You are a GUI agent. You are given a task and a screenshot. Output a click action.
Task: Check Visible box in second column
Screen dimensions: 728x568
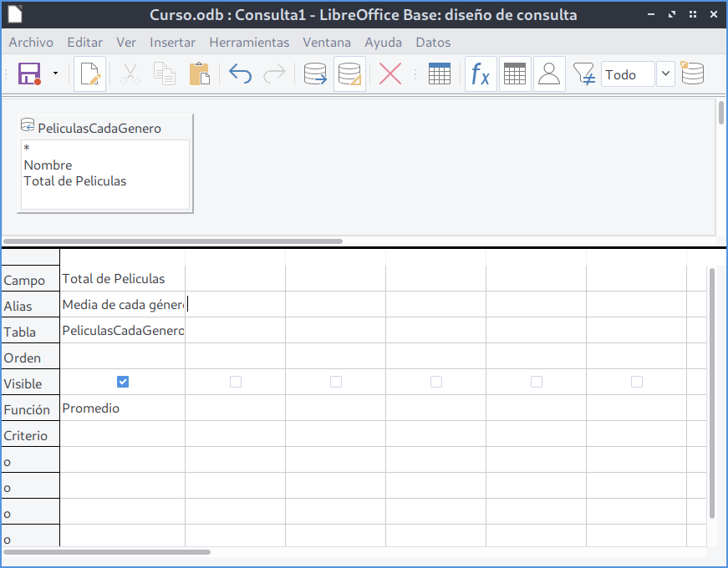point(236,382)
